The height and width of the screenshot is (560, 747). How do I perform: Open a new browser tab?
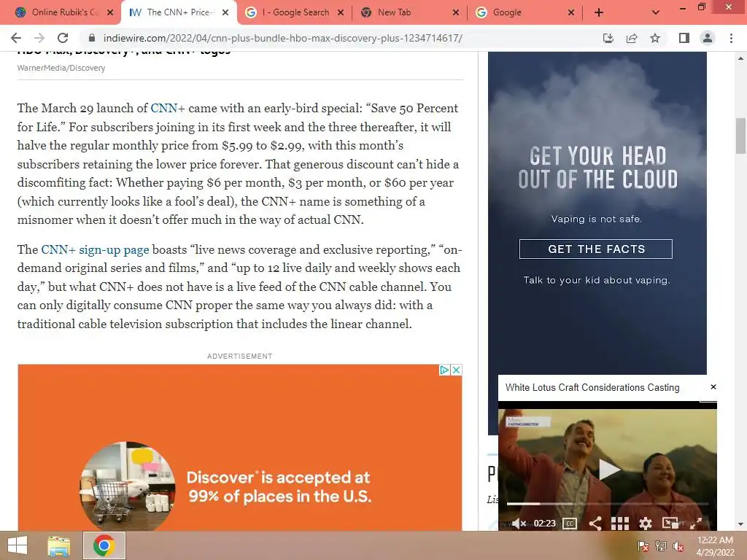(599, 12)
